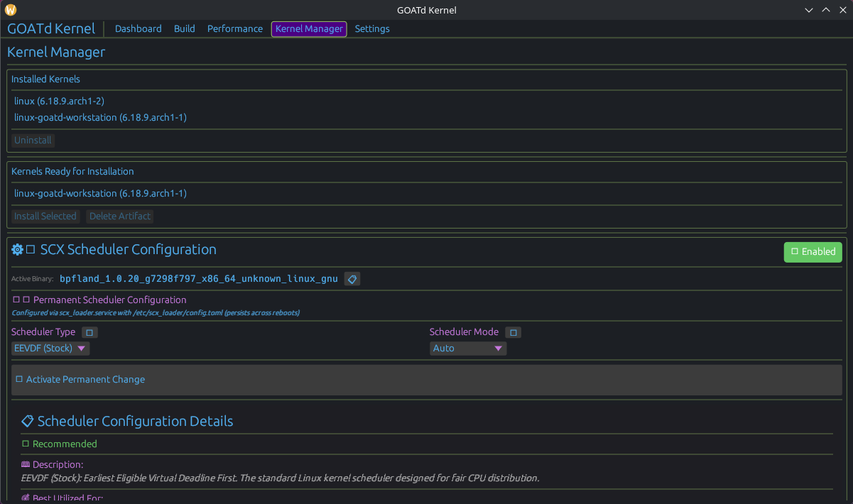Select linux-goatd-workstation under Installed Kernels
The height and width of the screenshot is (504, 853).
(100, 117)
